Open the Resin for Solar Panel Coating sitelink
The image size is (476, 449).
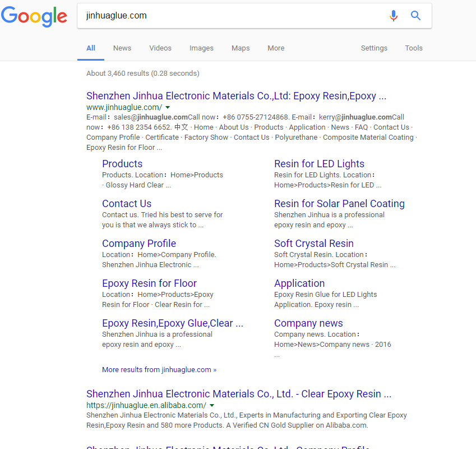(339, 204)
